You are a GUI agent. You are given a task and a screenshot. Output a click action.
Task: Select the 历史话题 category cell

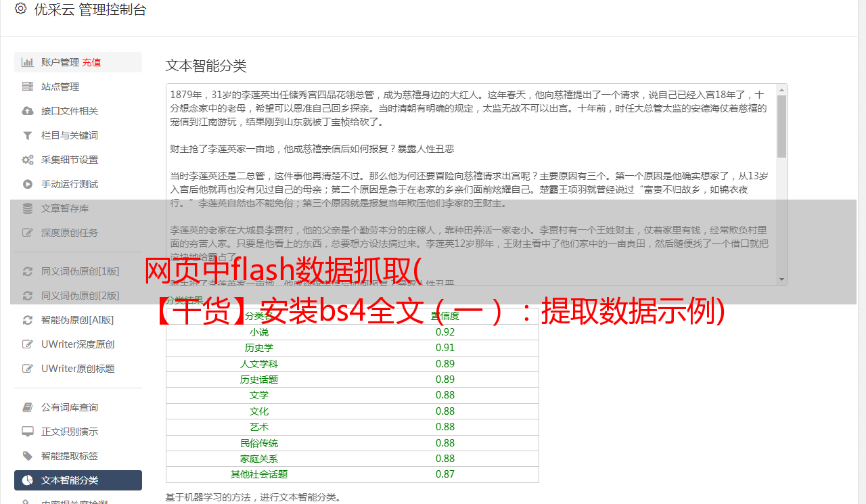click(x=259, y=380)
